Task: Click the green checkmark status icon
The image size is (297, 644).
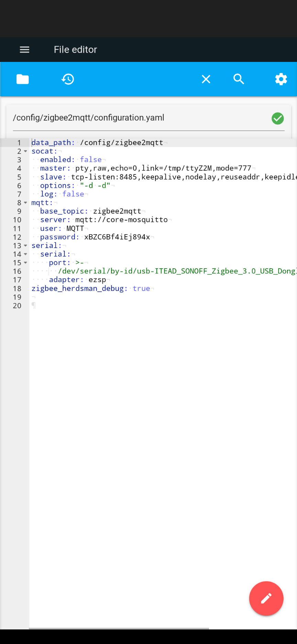Action: (277, 118)
